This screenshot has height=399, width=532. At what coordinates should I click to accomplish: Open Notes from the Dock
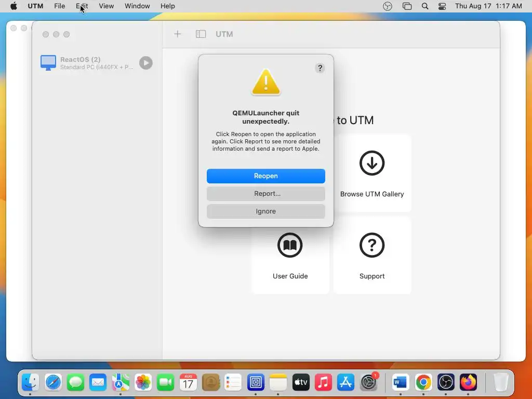(278, 382)
